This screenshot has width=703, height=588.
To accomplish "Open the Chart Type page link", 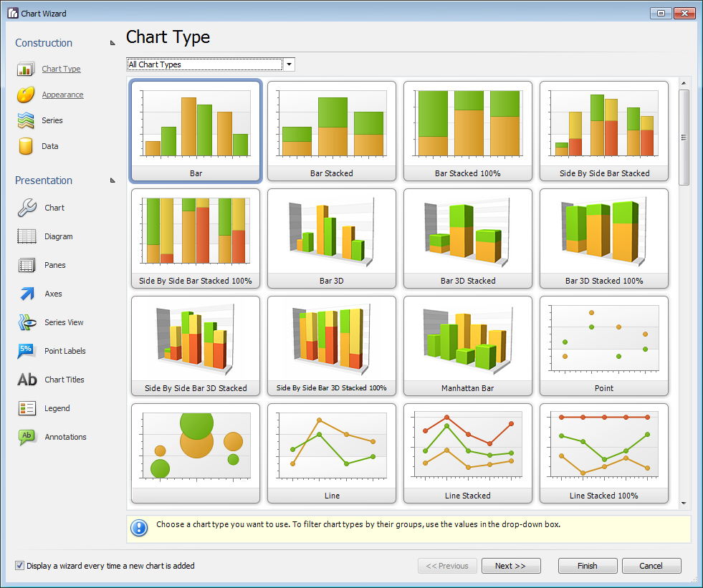I will pyautogui.click(x=62, y=69).
